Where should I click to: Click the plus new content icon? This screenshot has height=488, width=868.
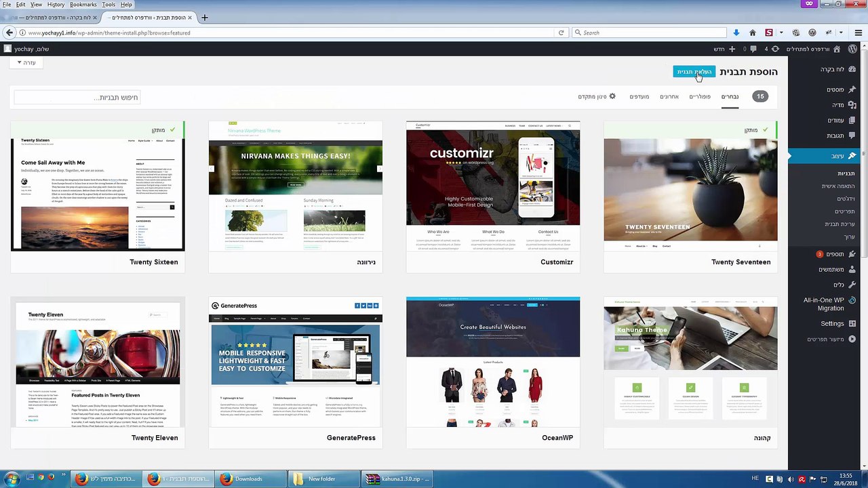point(732,49)
